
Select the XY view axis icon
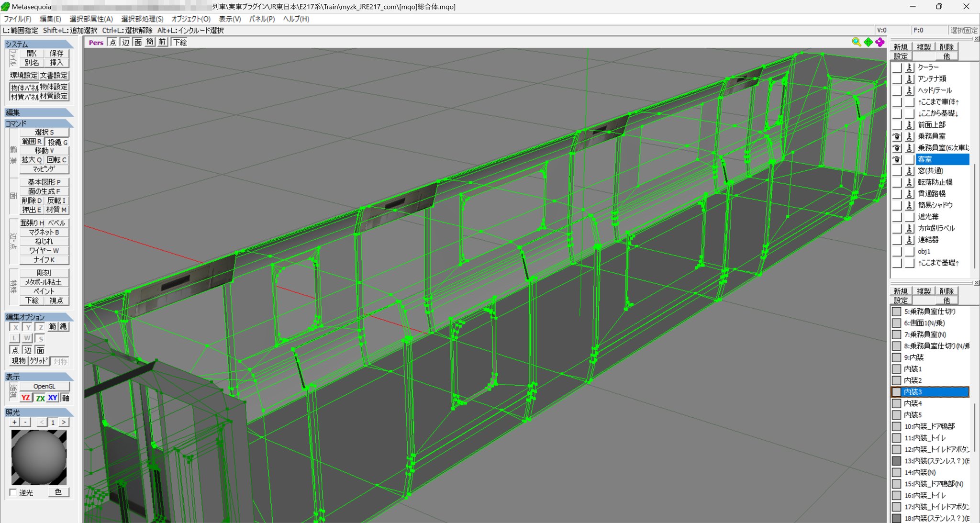tap(53, 398)
